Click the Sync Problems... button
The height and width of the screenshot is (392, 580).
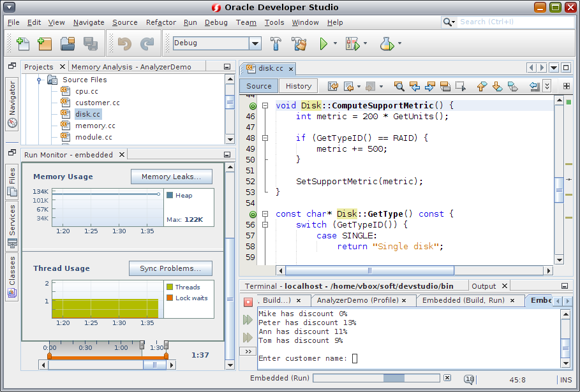coord(170,268)
